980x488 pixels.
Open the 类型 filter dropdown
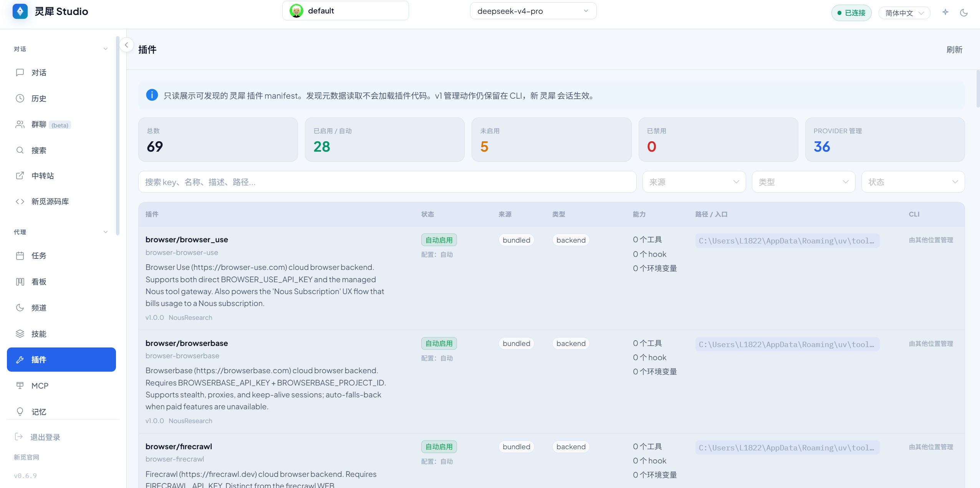pos(803,182)
